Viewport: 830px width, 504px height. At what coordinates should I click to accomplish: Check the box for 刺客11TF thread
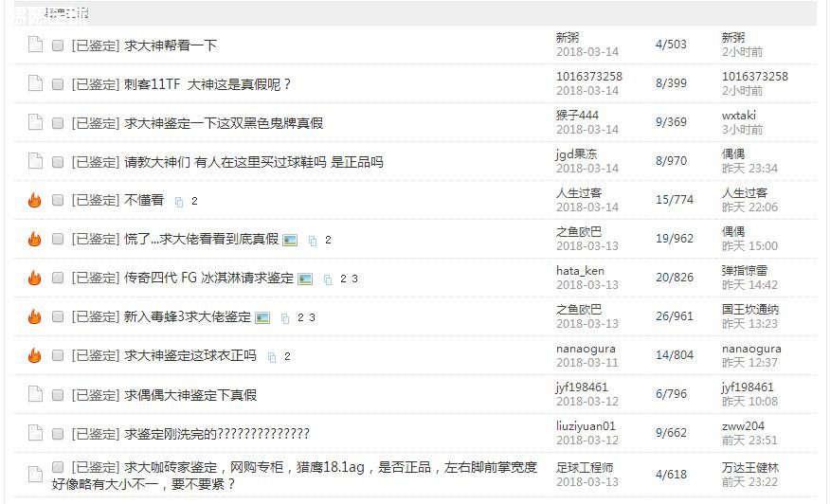coord(58,84)
